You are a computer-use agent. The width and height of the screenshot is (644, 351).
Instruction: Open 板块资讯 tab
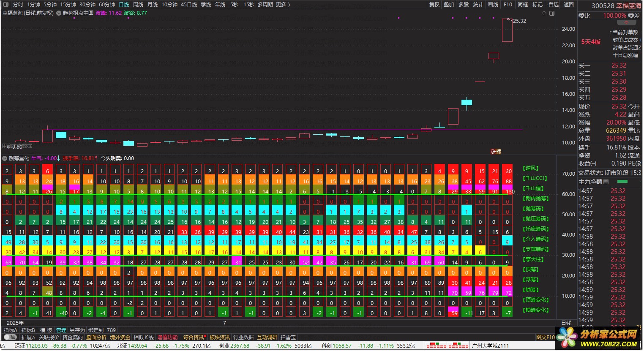[x=220, y=337]
